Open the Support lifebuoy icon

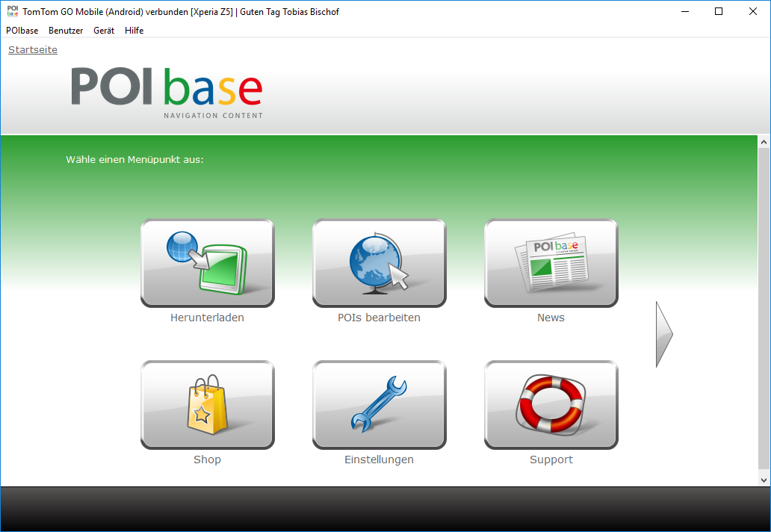[x=551, y=404]
